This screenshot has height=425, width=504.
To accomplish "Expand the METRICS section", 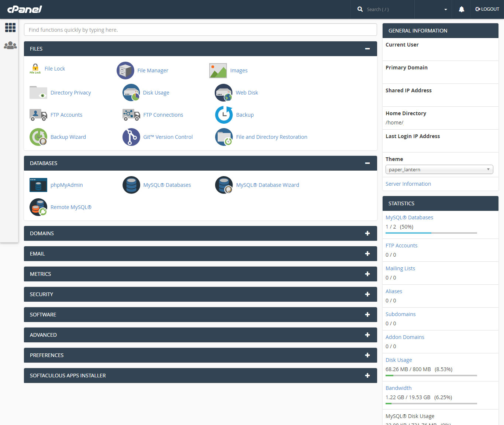I will click(x=367, y=274).
